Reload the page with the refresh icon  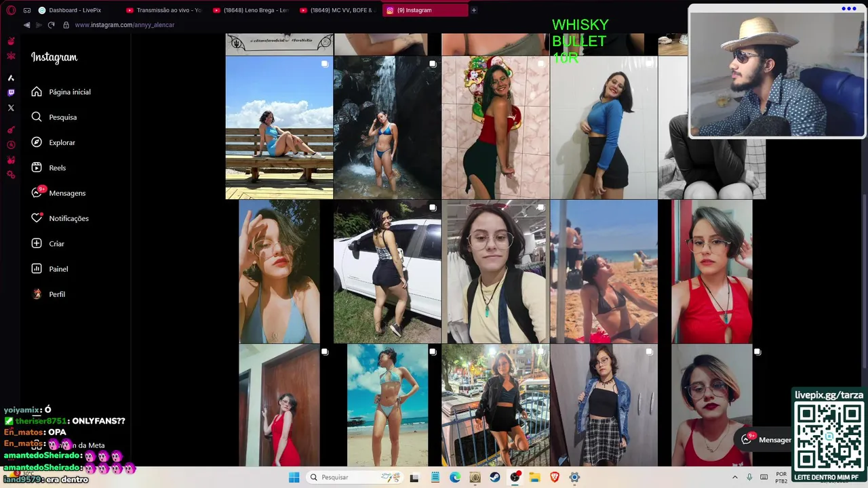[x=51, y=25]
